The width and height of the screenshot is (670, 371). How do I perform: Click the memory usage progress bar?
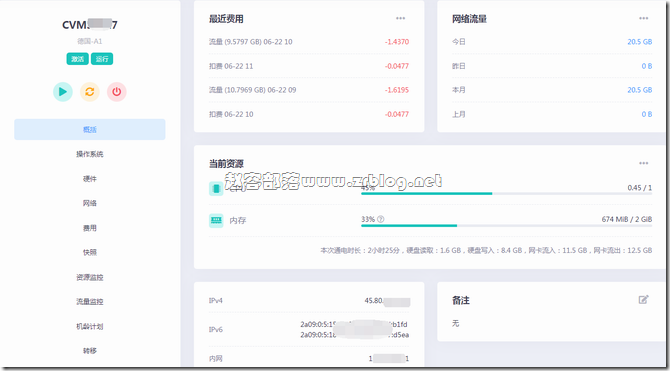coord(506,225)
